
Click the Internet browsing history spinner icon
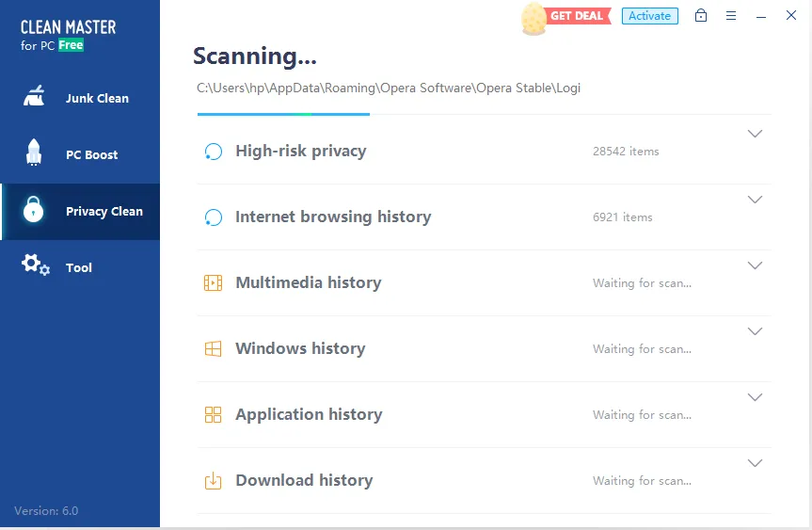click(x=214, y=217)
